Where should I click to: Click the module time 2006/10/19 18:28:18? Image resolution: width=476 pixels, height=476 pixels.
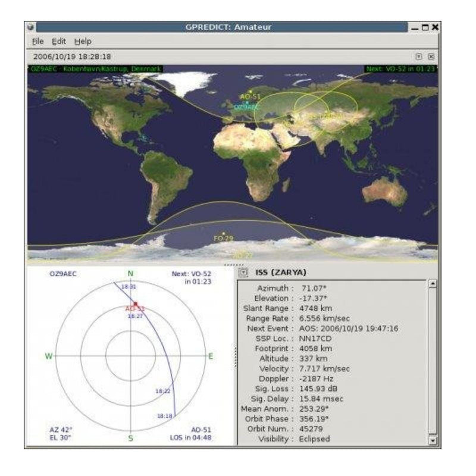tap(72, 57)
